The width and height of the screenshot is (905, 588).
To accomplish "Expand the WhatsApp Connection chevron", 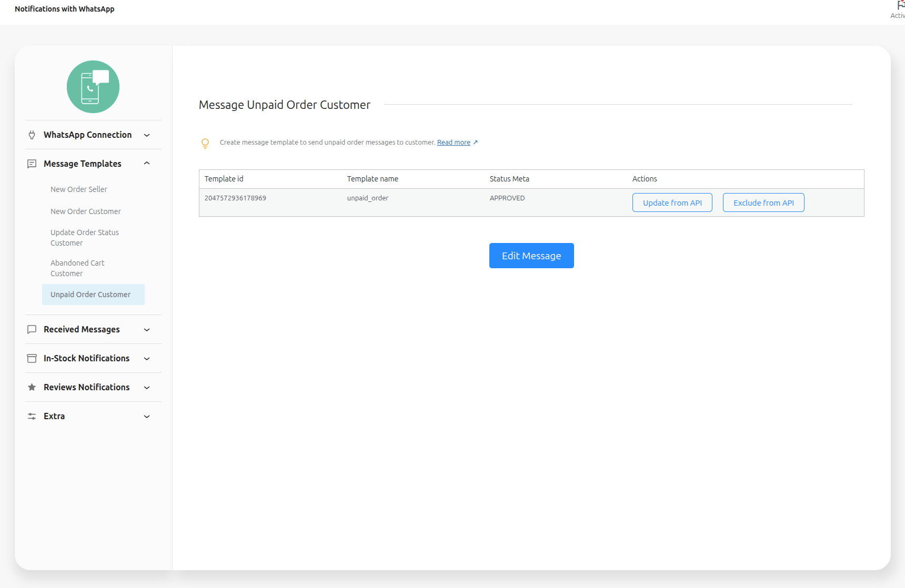I will pyautogui.click(x=147, y=135).
